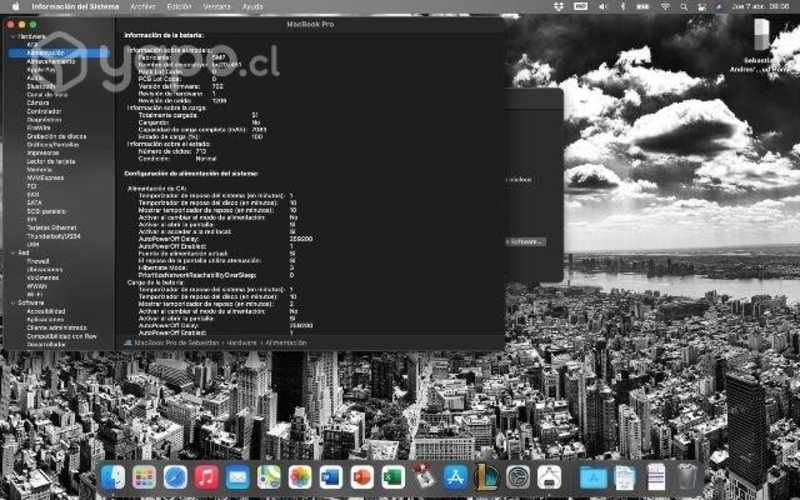This screenshot has width=800, height=500.
Task: Open the Bluetooth menu bar icon
Action: pyautogui.click(x=622, y=7)
